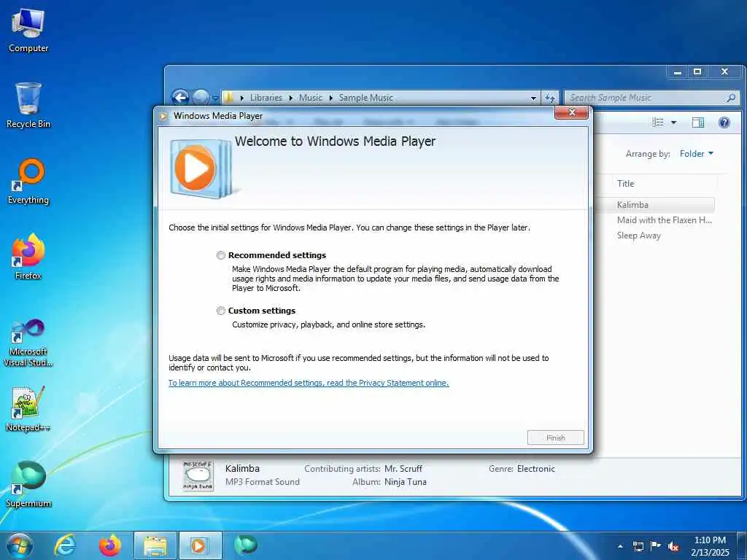Click the Media Player title bar icon
The width and height of the screenshot is (747, 560).
coord(163,116)
